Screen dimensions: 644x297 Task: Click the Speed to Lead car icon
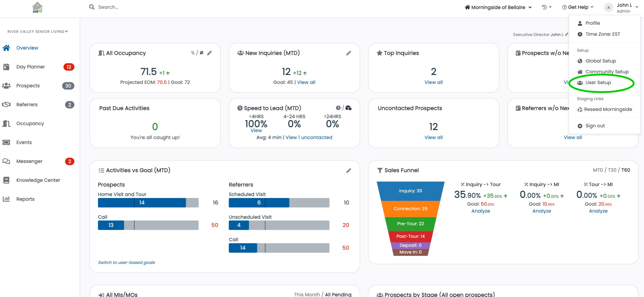coord(349,108)
